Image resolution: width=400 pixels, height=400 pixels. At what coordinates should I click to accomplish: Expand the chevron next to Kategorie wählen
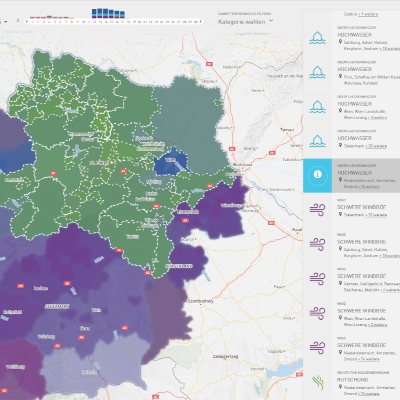click(x=271, y=21)
